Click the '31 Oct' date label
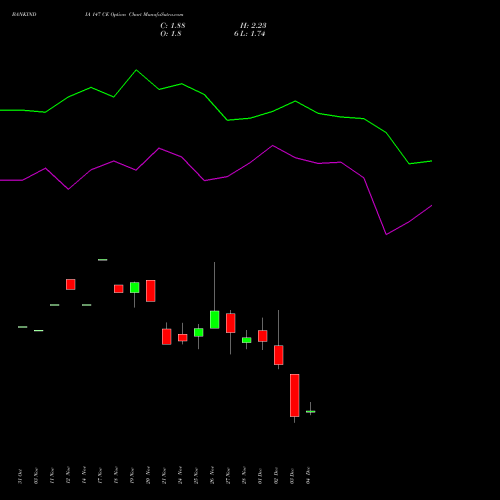Image resolution: width=500 pixels, height=500 pixels. click(x=20, y=476)
